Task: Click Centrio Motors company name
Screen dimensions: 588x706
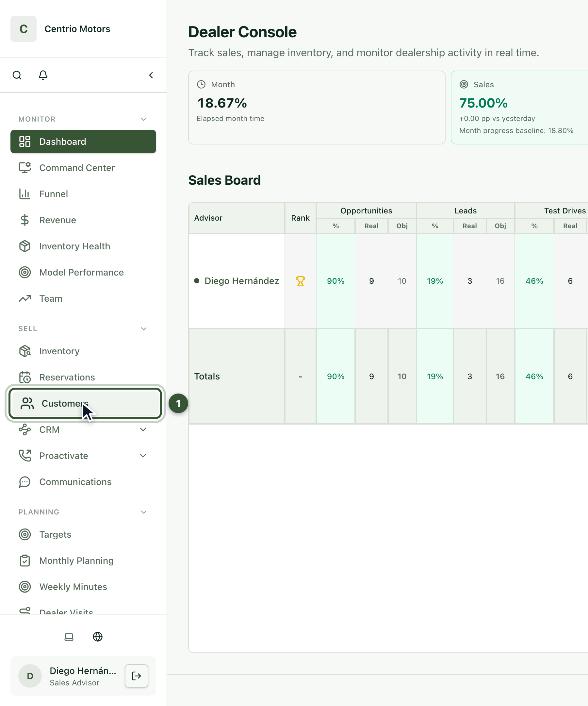Action: (77, 29)
